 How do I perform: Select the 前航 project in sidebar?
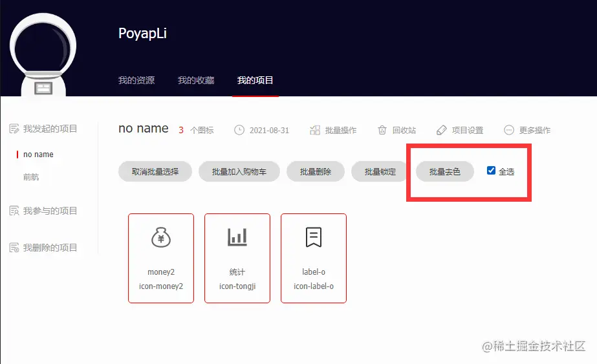[x=31, y=177]
